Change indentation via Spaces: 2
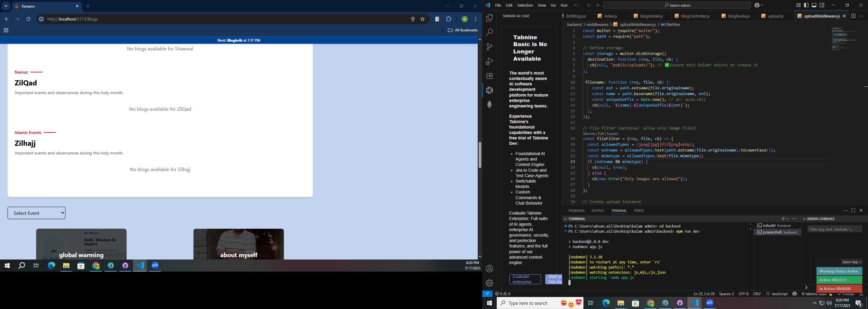This screenshot has height=309, width=868. tap(726, 294)
